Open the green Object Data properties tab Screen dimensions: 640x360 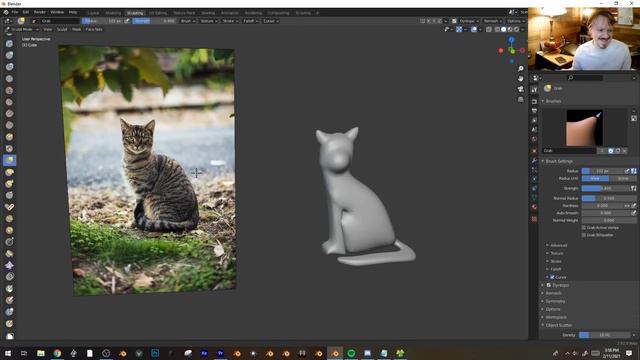pos(534,198)
